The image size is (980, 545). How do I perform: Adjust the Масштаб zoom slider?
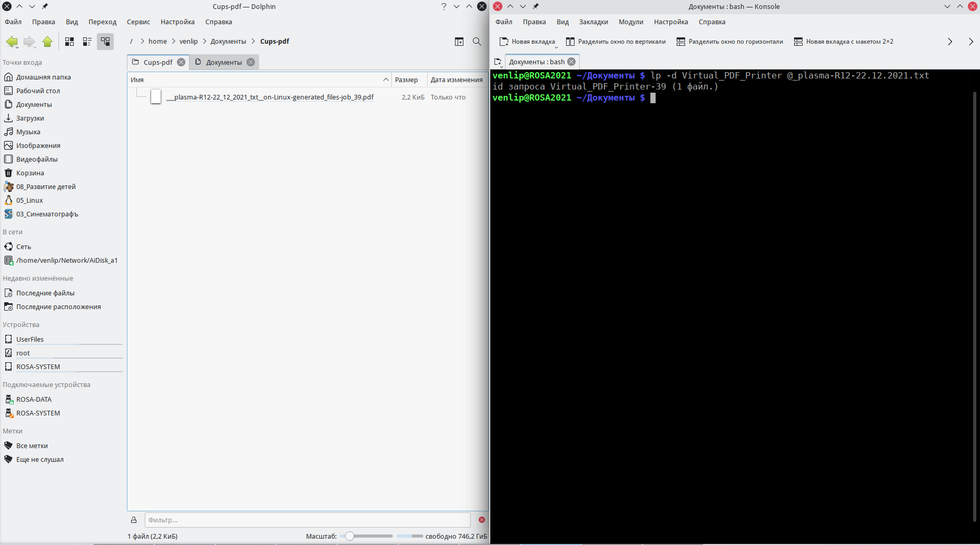point(350,536)
